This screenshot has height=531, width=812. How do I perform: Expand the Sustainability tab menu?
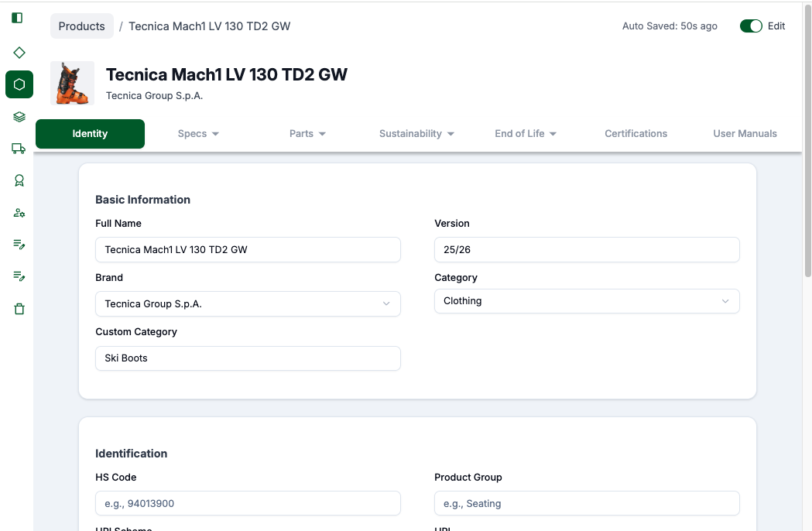coord(416,134)
